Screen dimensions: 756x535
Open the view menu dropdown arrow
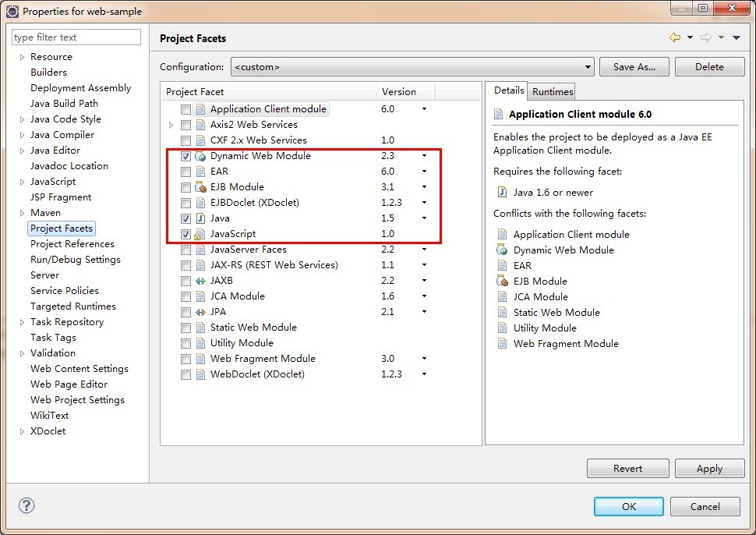[737, 37]
